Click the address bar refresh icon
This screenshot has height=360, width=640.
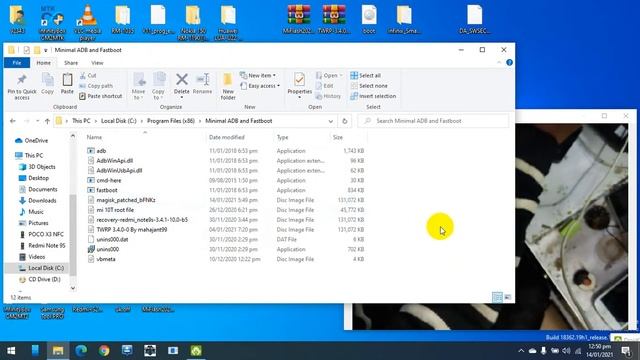point(344,121)
